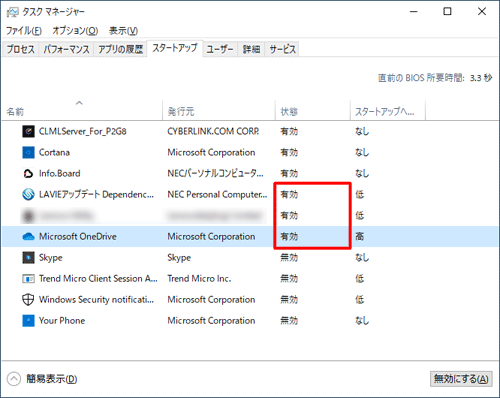Click the NECパーソナルコンピュータ... publisher cell
500x398 pixels.
pos(215,173)
